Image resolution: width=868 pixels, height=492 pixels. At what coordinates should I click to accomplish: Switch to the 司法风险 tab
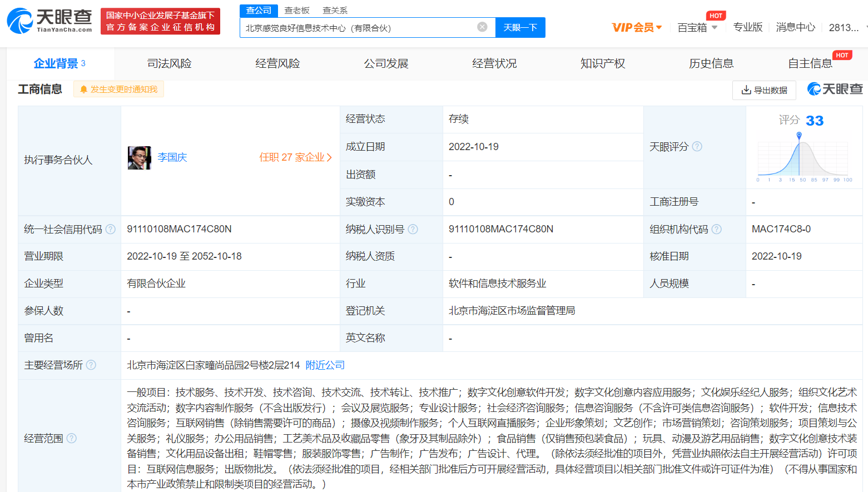pos(169,63)
